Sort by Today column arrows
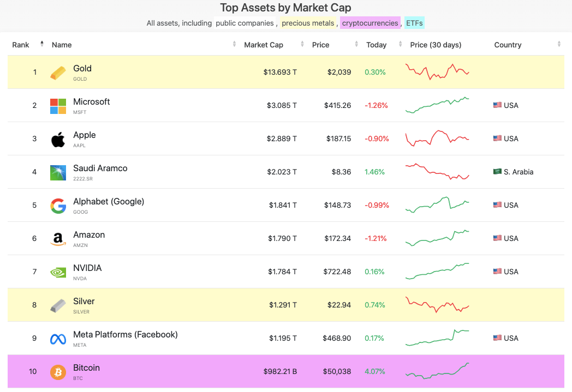This screenshot has height=392, width=572. point(401,44)
